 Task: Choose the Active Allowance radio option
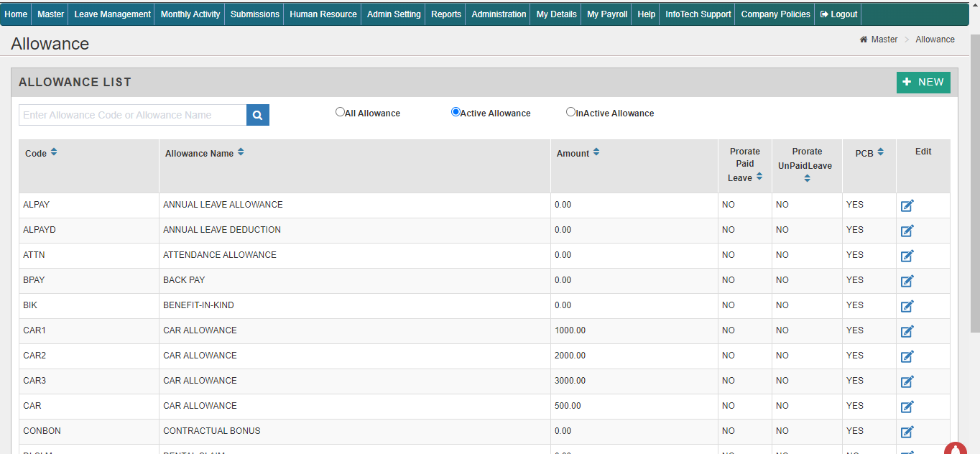click(x=456, y=112)
